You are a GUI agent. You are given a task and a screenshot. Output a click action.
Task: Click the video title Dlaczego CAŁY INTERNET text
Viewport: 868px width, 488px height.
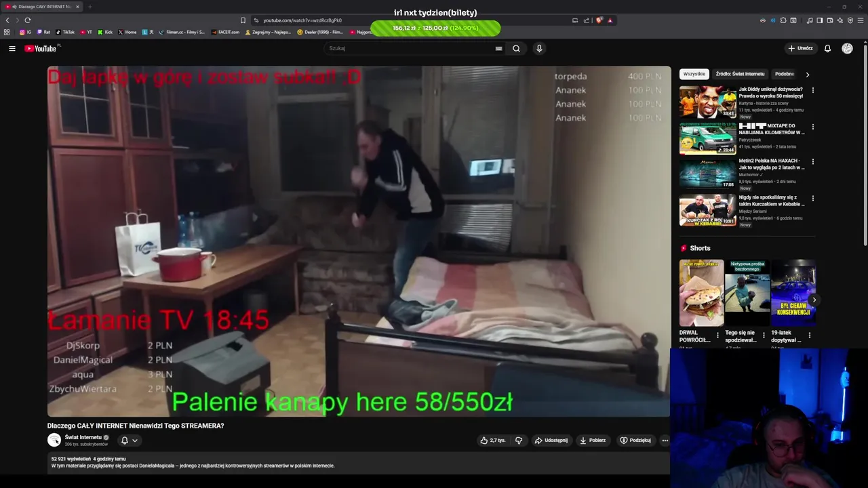coord(136,426)
